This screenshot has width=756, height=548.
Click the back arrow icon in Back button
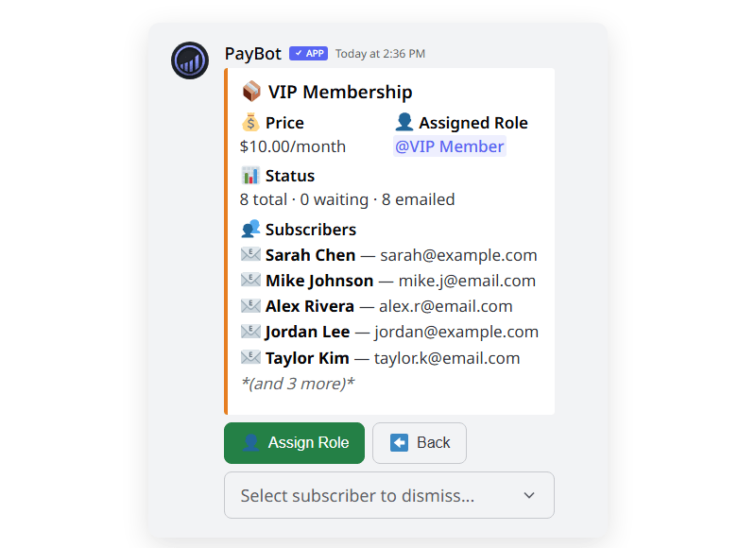pos(401,442)
